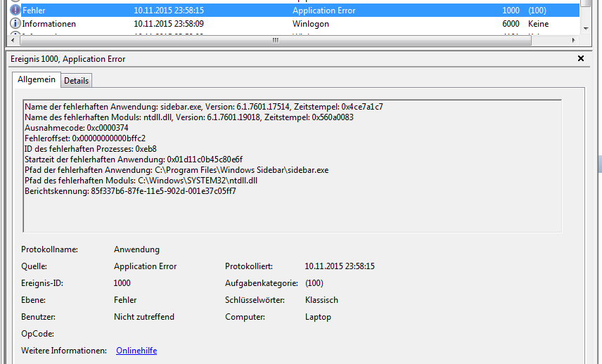Click the date '10.11.2015 23:58:09' cell
Viewport: 602px width, 364px height.
coord(169,24)
